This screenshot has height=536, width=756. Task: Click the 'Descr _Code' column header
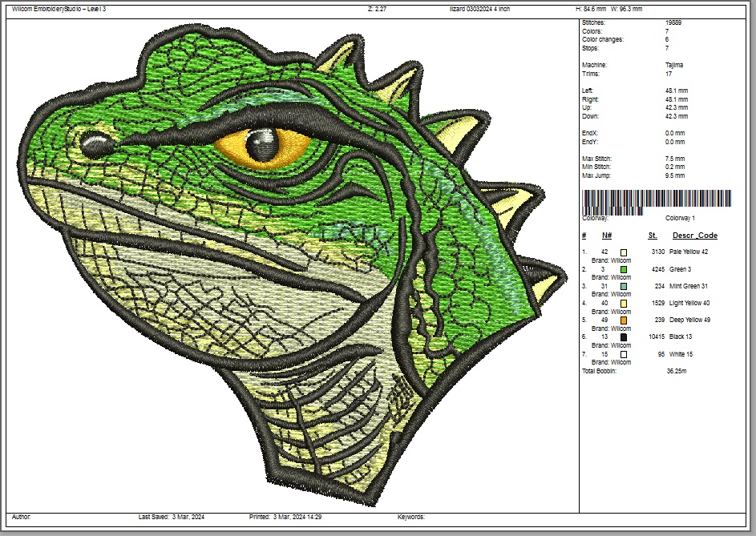(694, 236)
